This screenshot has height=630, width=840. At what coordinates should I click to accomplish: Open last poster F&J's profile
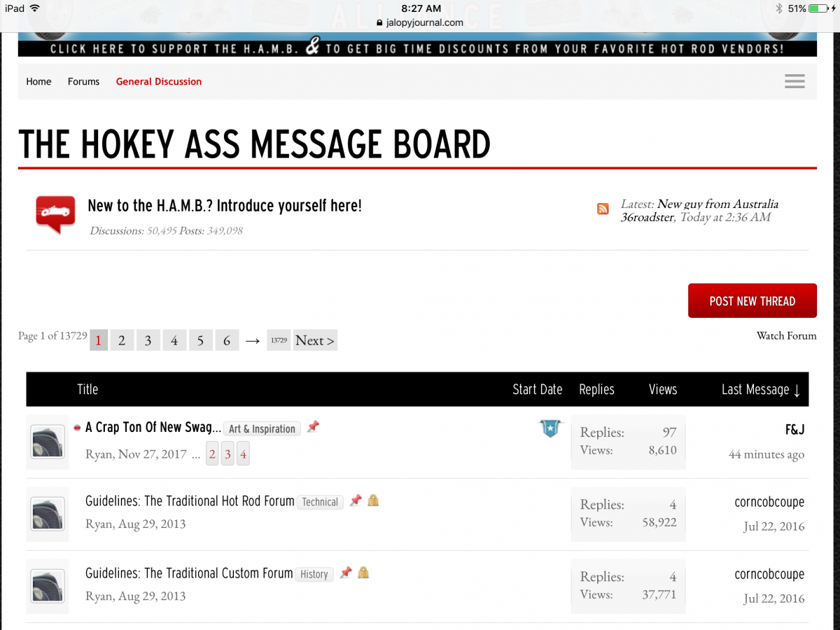pyautogui.click(x=794, y=430)
